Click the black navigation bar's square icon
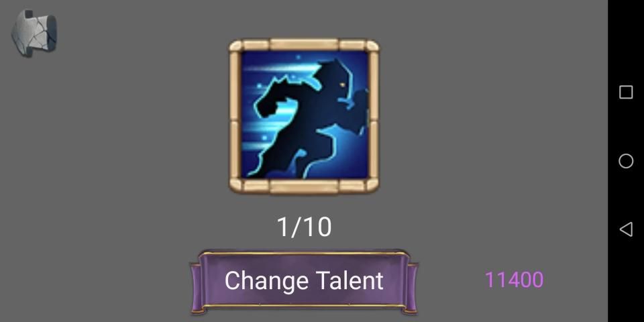 coord(625,92)
